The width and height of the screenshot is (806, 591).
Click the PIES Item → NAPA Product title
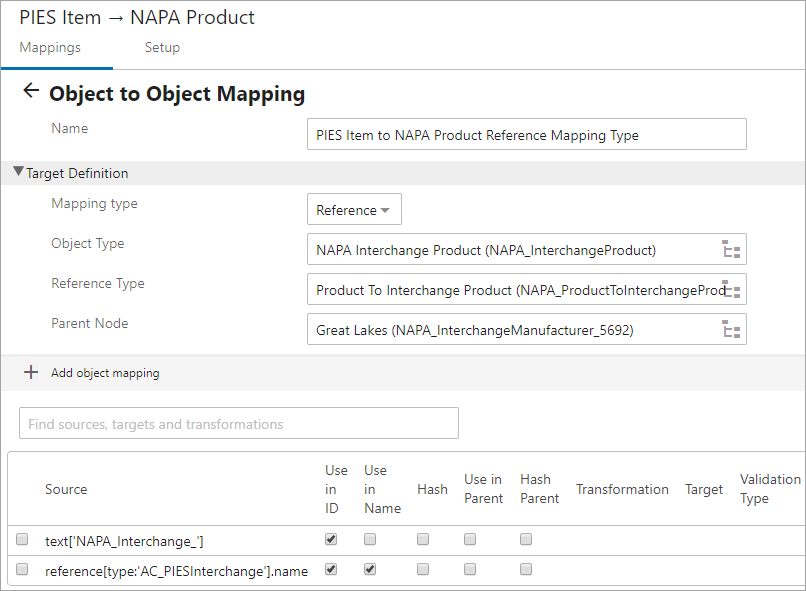[x=137, y=17]
